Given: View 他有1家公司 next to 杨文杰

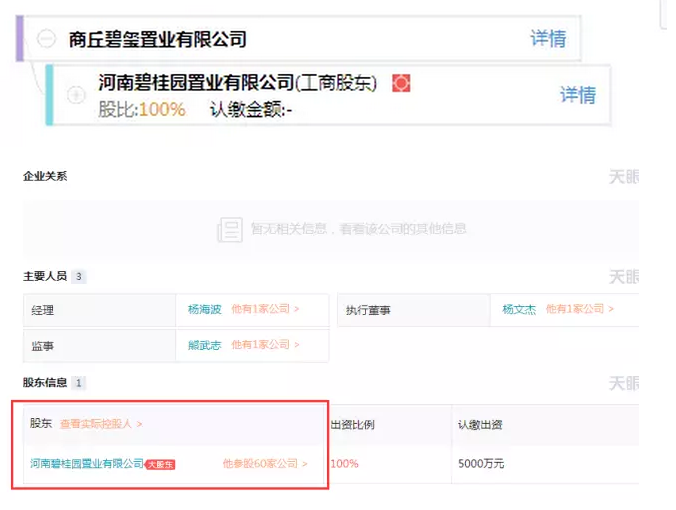Looking at the screenshot, I should pos(579,309).
